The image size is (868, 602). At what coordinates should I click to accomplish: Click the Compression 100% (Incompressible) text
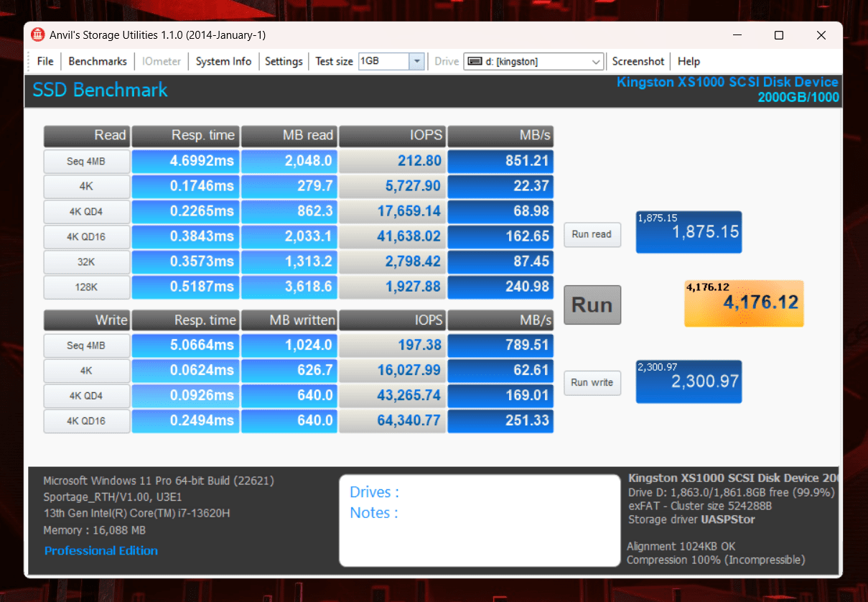point(716,560)
